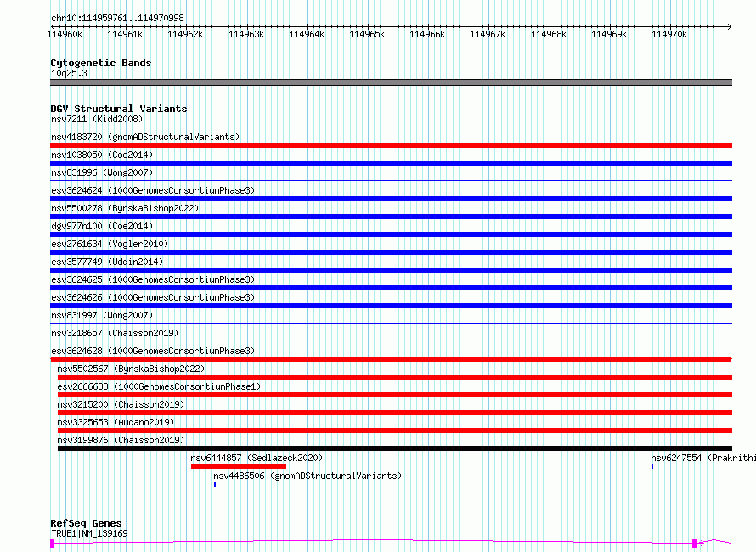Open the nsv3325653 (Audano2019) variant label

pyautogui.click(x=116, y=422)
